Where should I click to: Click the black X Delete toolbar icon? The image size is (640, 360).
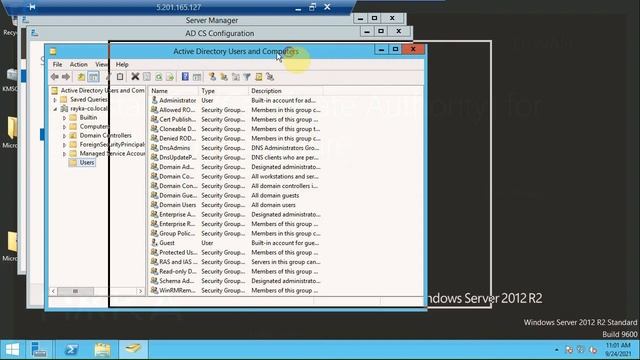[x=135, y=77]
